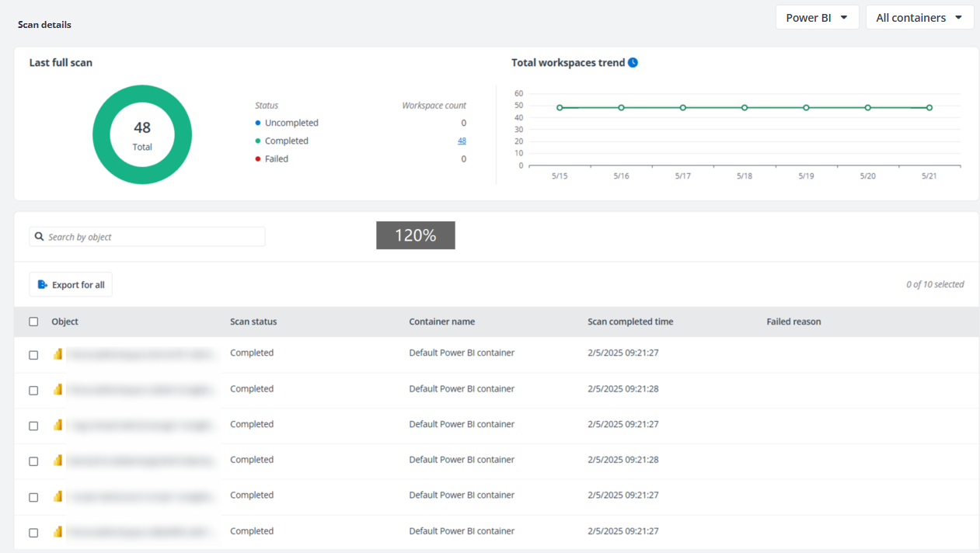Click the Power BI icon in the second table row
The height and width of the screenshot is (553, 980).
58,390
